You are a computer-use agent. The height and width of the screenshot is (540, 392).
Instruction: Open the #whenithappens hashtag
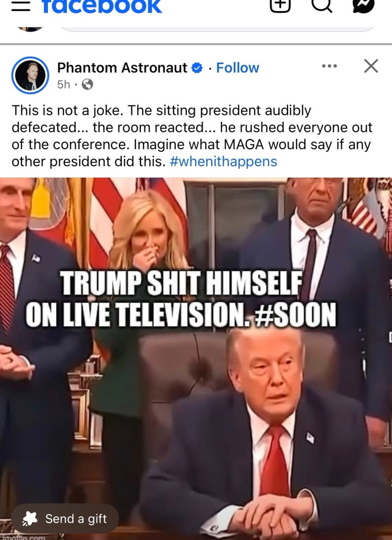pos(224,161)
